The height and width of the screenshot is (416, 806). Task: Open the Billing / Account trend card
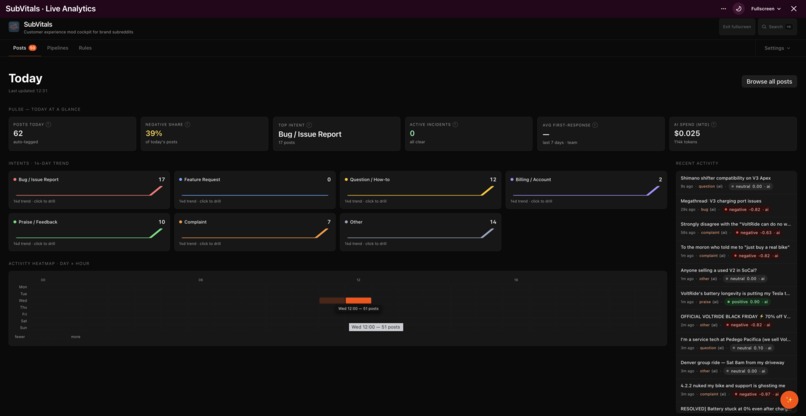(586, 190)
